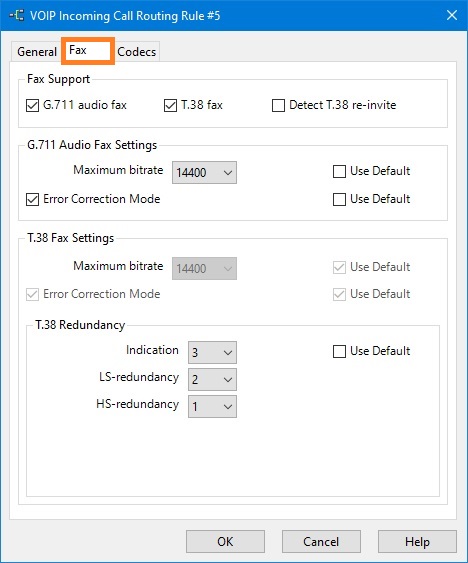Toggle G.711 Error Correction Mode checkbox
The width and height of the screenshot is (468, 563).
coord(32,199)
